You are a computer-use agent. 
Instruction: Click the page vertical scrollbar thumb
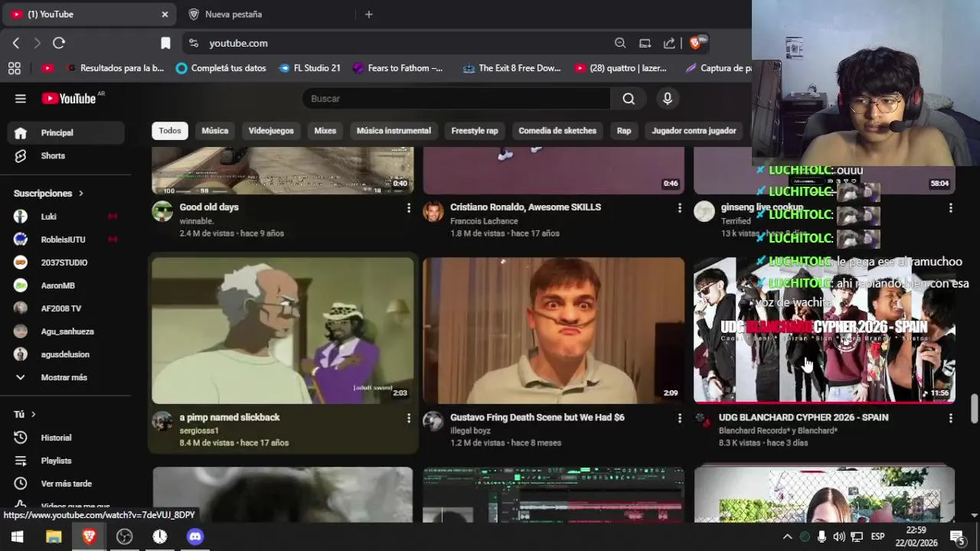(974, 408)
